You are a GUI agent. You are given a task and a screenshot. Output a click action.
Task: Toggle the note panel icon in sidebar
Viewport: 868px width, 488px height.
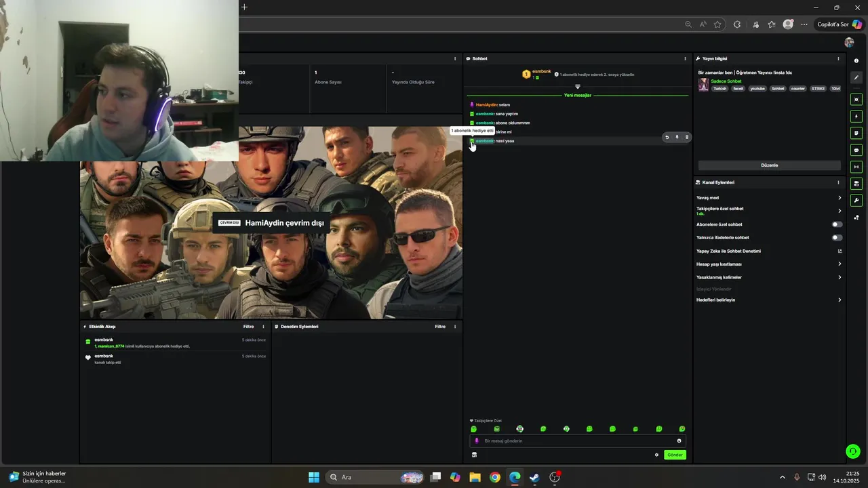856,133
